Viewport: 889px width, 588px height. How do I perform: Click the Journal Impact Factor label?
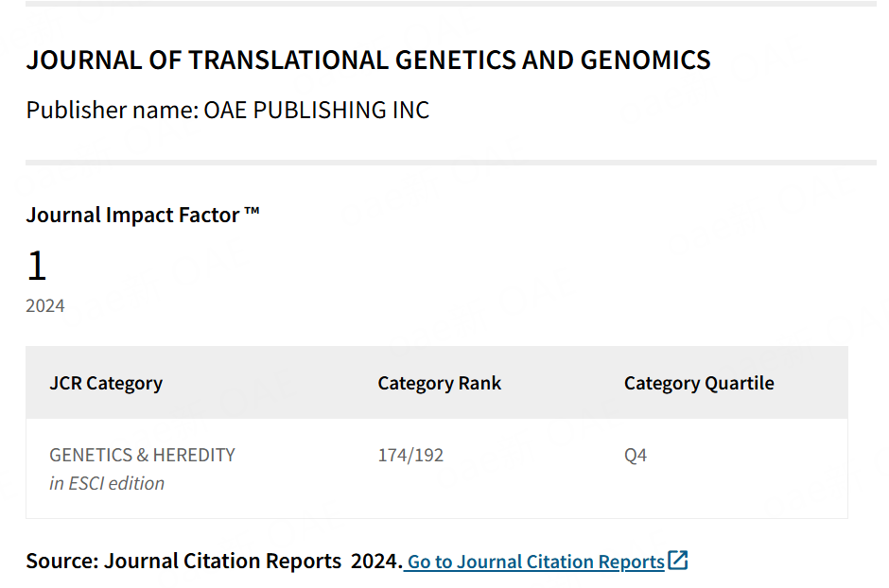(x=132, y=216)
